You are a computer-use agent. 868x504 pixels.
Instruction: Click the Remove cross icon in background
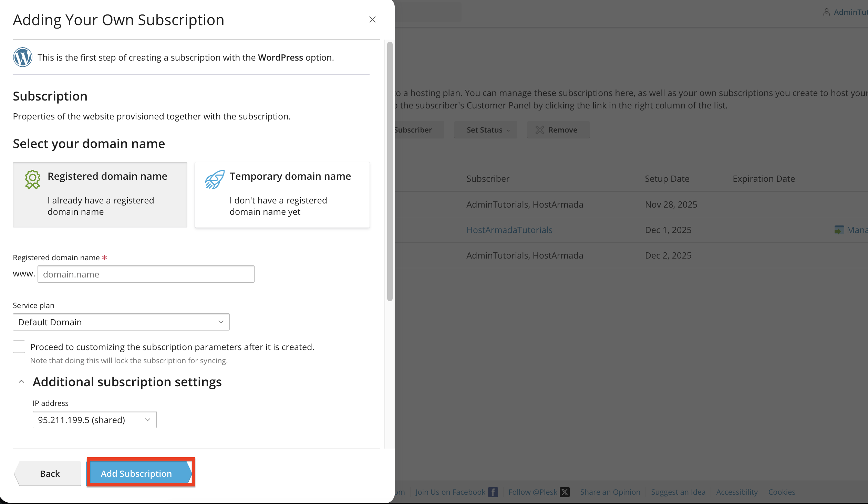coord(540,130)
